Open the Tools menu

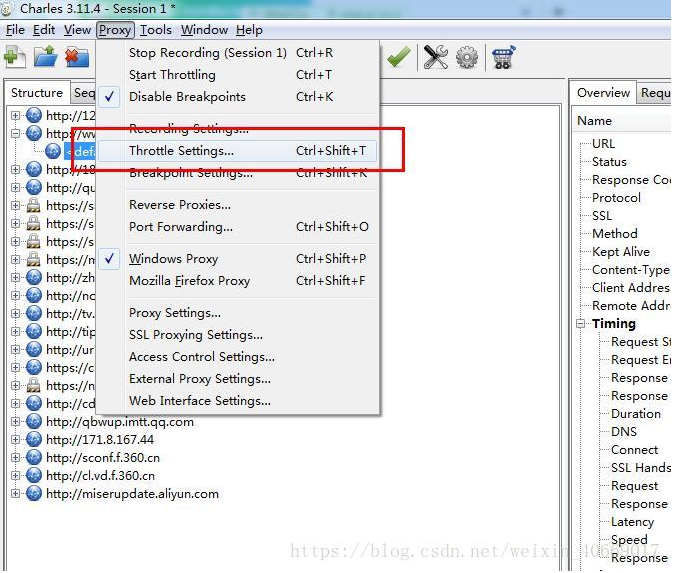click(x=156, y=30)
